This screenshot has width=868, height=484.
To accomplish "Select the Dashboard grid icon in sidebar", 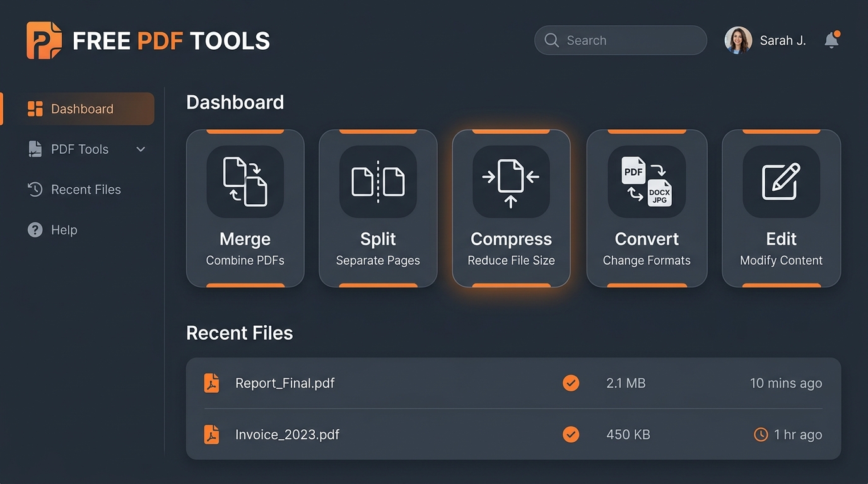I will click(x=35, y=109).
